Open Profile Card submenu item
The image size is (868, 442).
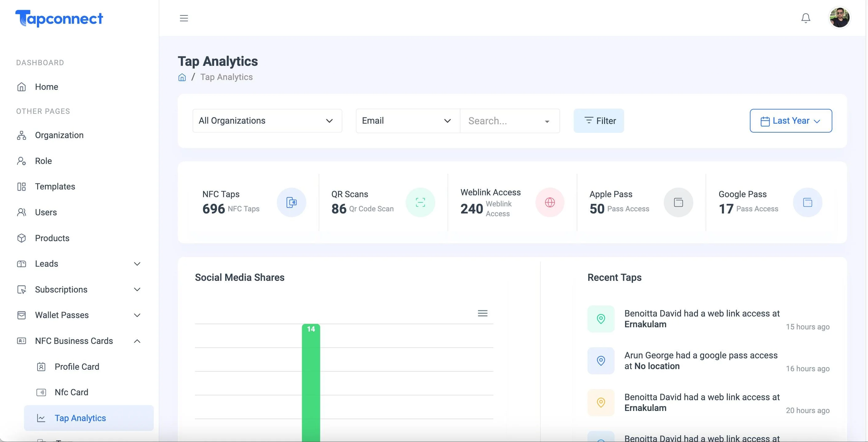click(x=77, y=367)
